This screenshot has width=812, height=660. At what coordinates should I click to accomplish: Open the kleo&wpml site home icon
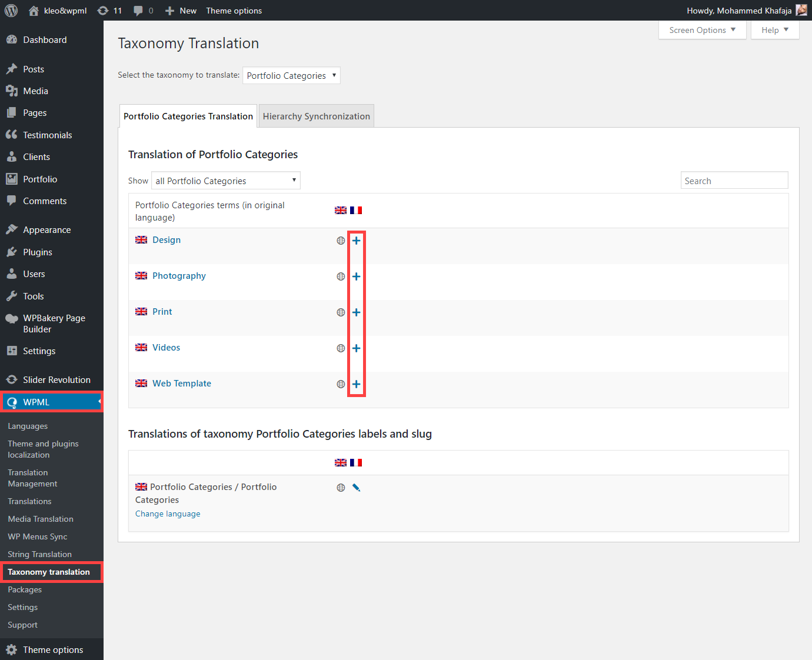(34, 11)
